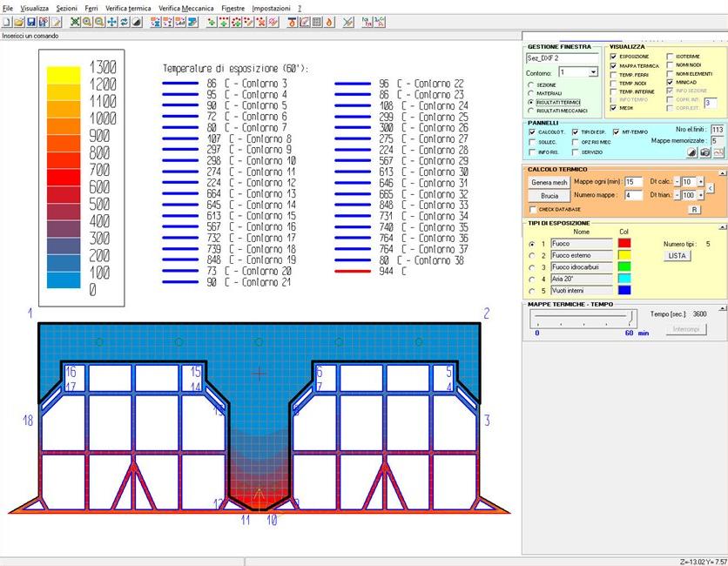Screen dimensions: 728x566
Task: Click the half-shaded circle icon in Pannelli
Action: pos(691,152)
